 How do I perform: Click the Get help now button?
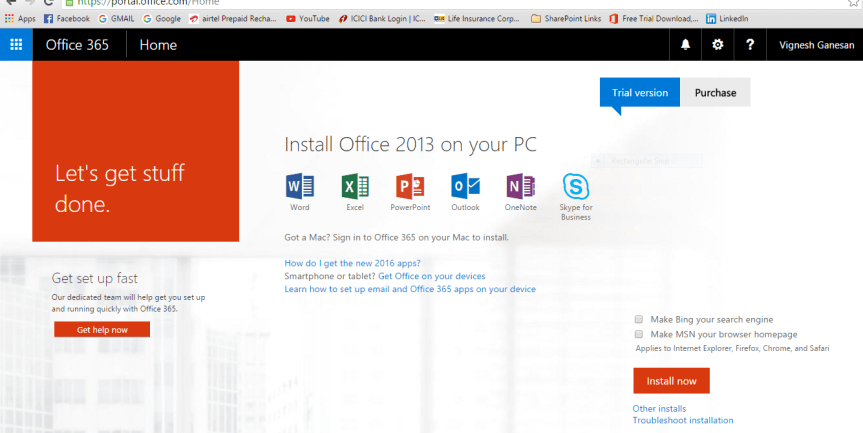(x=101, y=330)
